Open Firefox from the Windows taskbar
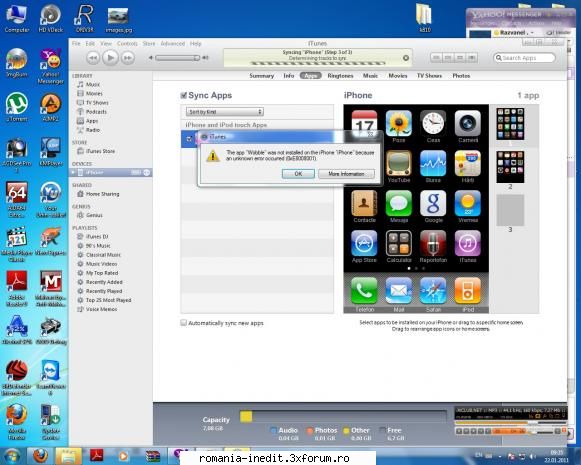 click(x=40, y=456)
